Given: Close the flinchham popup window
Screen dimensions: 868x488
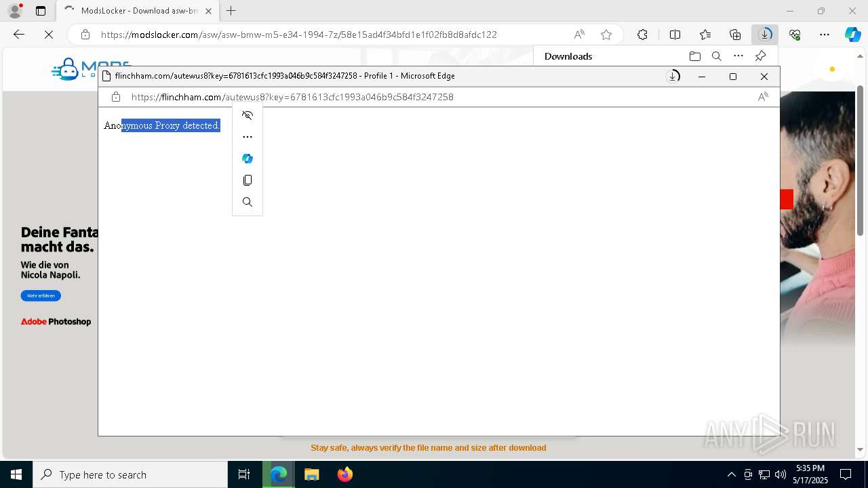Looking at the screenshot, I should [764, 77].
